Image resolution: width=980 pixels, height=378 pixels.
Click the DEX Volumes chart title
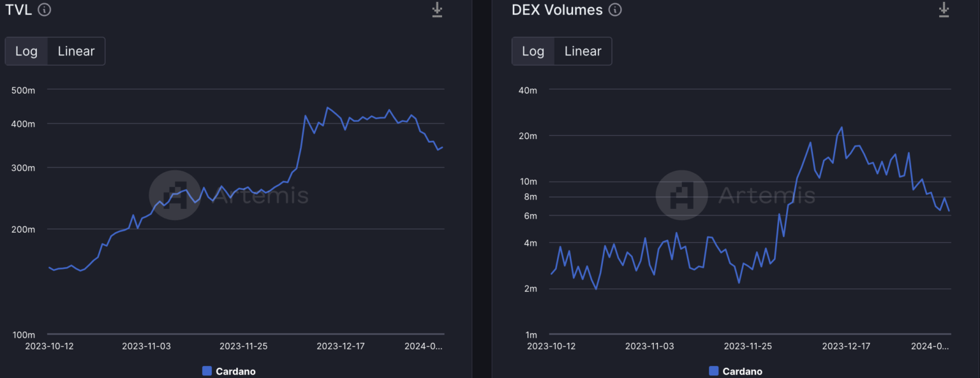click(x=557, y=10)
